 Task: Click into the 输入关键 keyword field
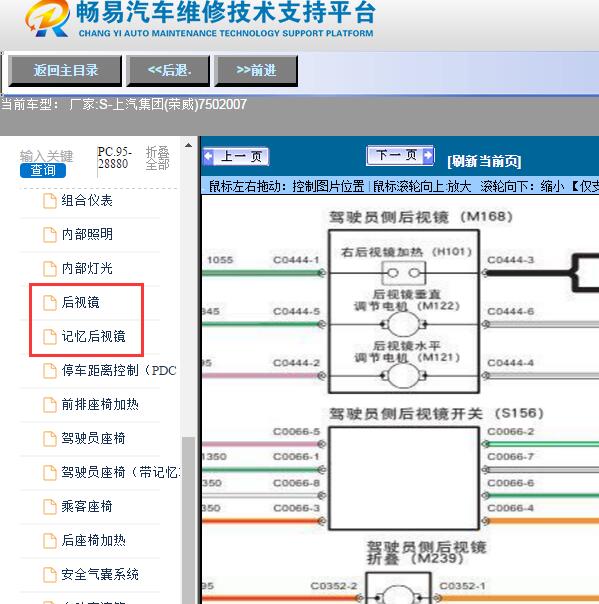(x=46, y=156)
